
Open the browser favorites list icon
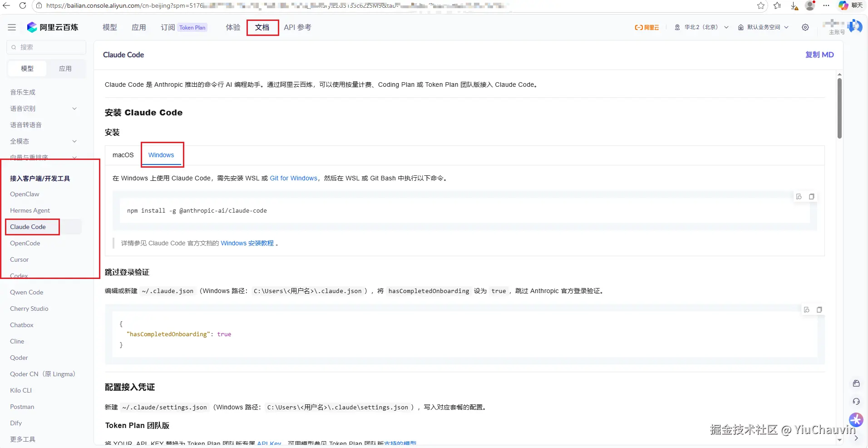[778, 5]
